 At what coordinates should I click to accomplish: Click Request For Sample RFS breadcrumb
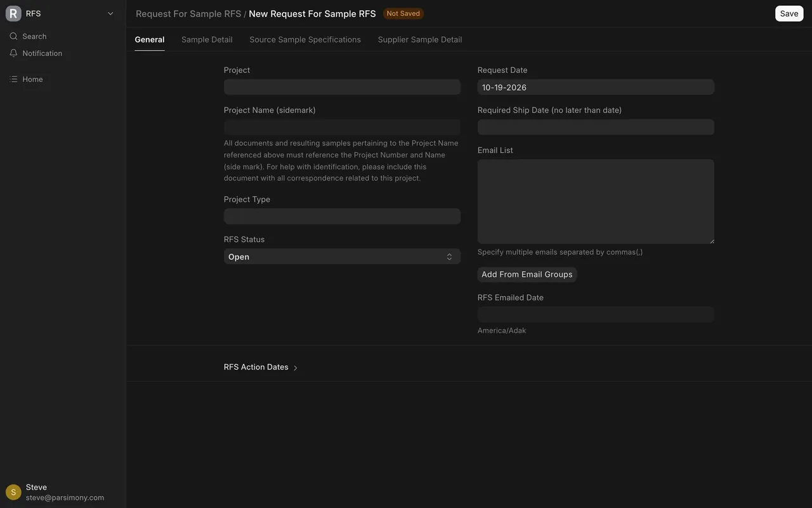click(x=188, y=13)
